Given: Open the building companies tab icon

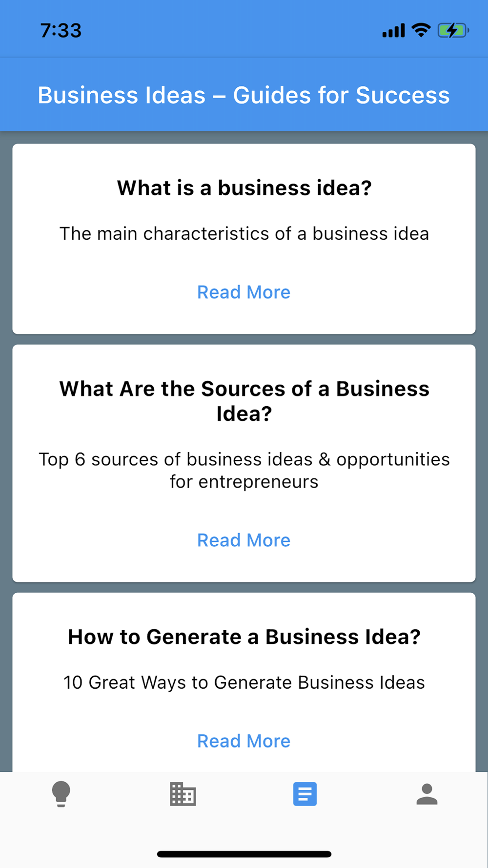Looking at the screenshot, I should [183, 794].
